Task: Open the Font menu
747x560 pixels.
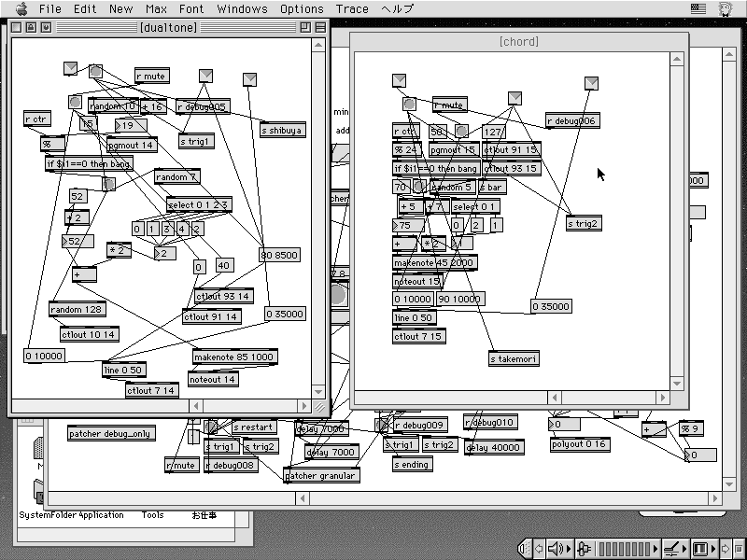Action: click(191, 8)
